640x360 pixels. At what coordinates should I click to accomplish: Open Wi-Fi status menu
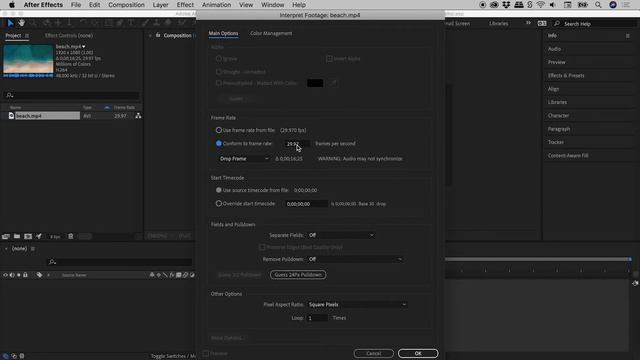(541, 5)
